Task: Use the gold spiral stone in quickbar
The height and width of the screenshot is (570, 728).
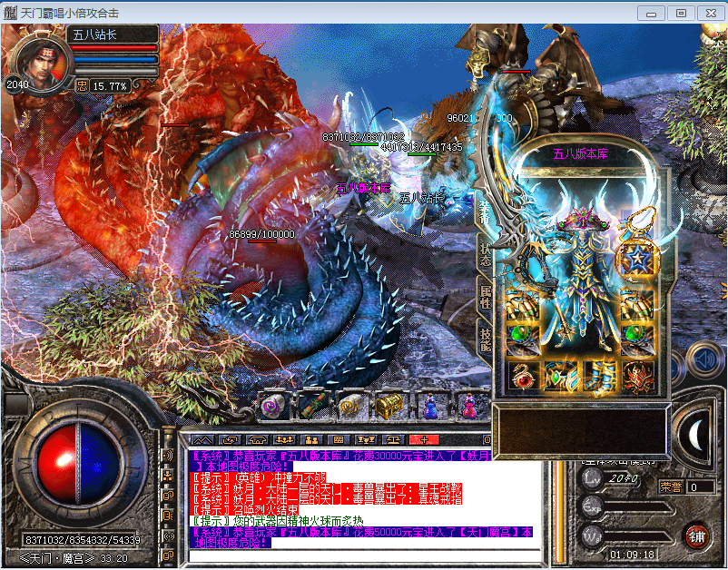Action: tap(352, 406)
